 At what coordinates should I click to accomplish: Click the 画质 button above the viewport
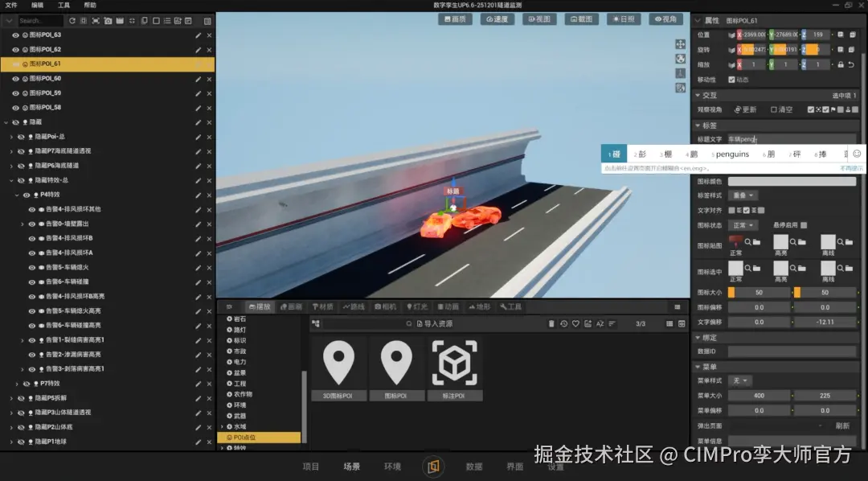[455, 18]
